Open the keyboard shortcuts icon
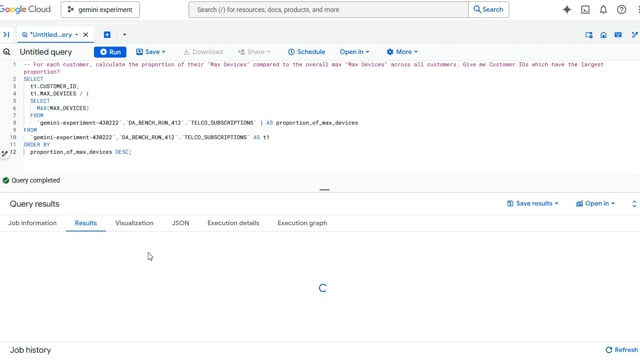640x360 pixels. (618, 35)
